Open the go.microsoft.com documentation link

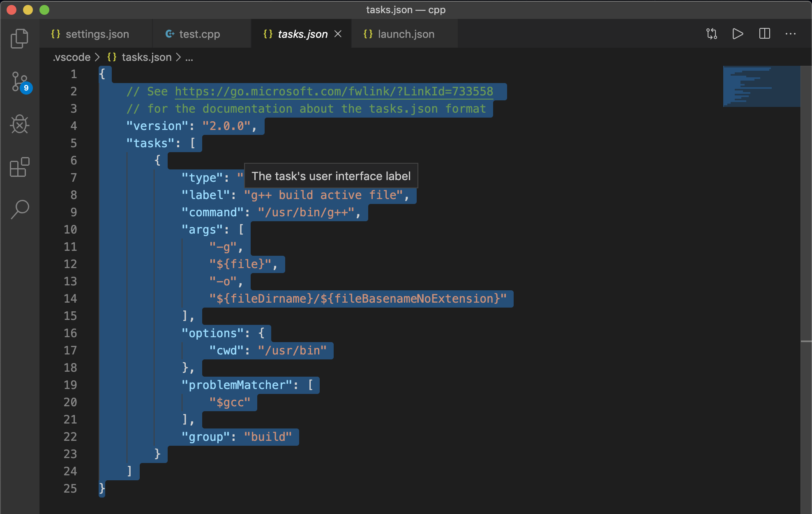click(x=334, y=91)
